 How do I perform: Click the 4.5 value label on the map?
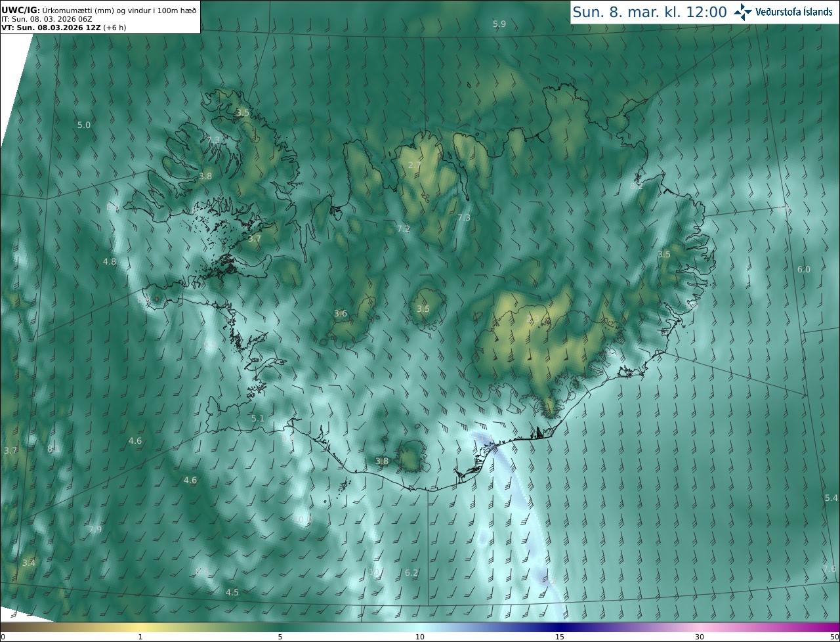pyautogui.click(x=232, y=592)
